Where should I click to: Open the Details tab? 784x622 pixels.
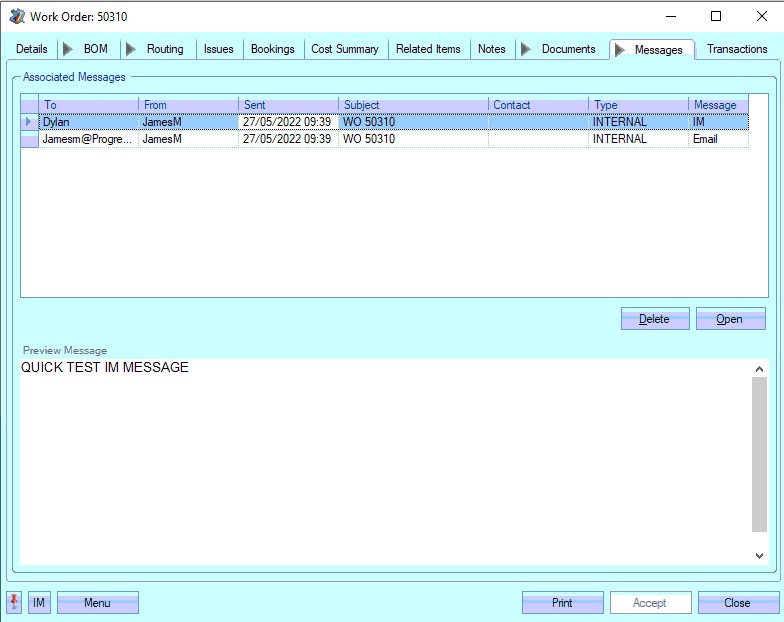coord(32,49)
